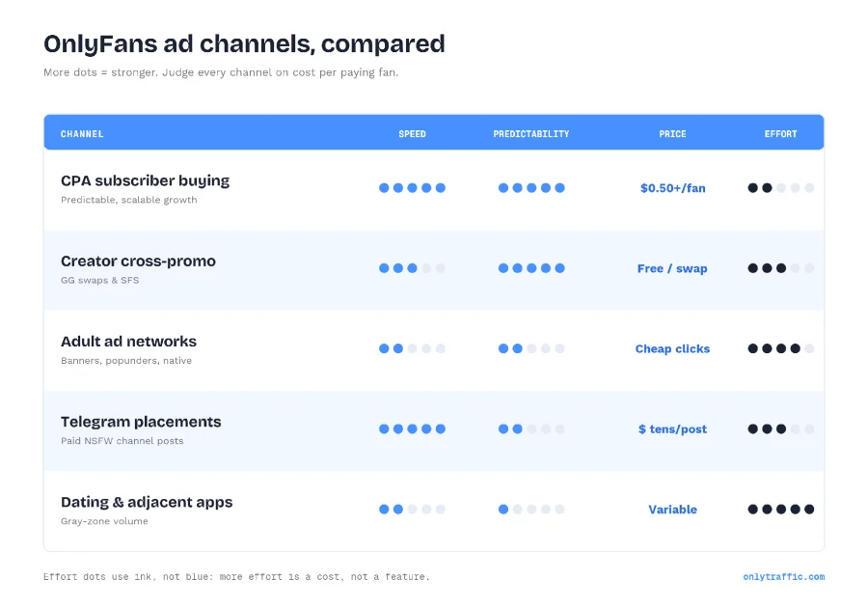Click the effort dots for Dating & adjacent apps
Viewport: 868px width, 608px height.
[x=780, y=509]
